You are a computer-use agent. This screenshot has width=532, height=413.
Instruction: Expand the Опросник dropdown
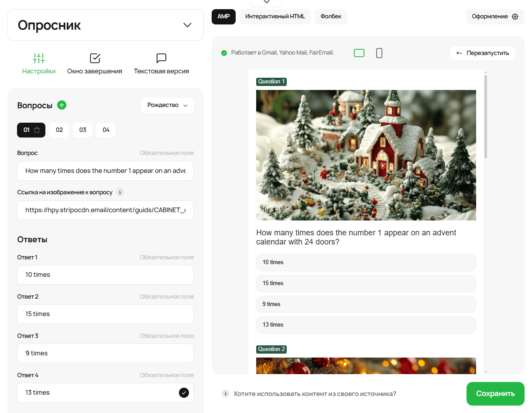click(x=187, y=25)
